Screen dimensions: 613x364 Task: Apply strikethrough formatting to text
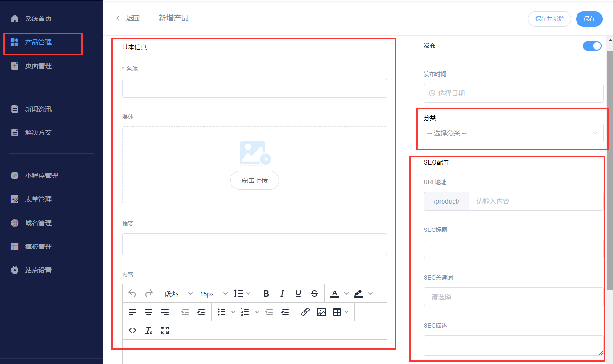[314, 293]
